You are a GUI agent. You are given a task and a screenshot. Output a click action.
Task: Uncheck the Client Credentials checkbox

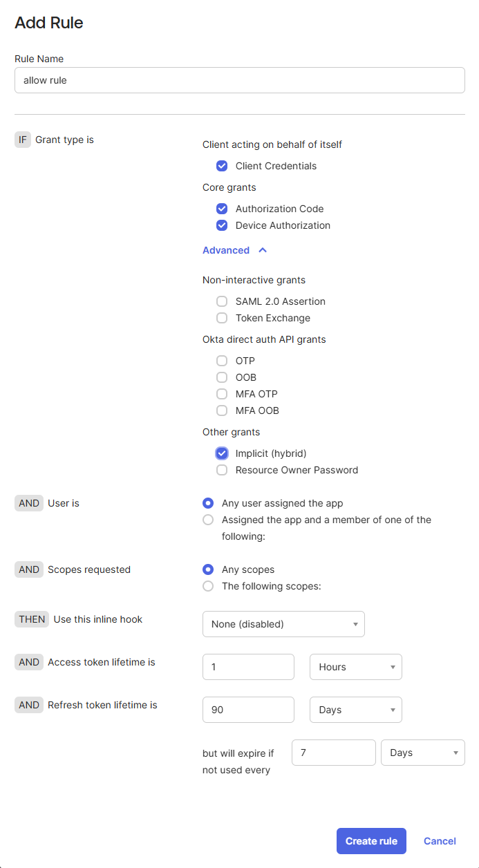coord(222,166)
